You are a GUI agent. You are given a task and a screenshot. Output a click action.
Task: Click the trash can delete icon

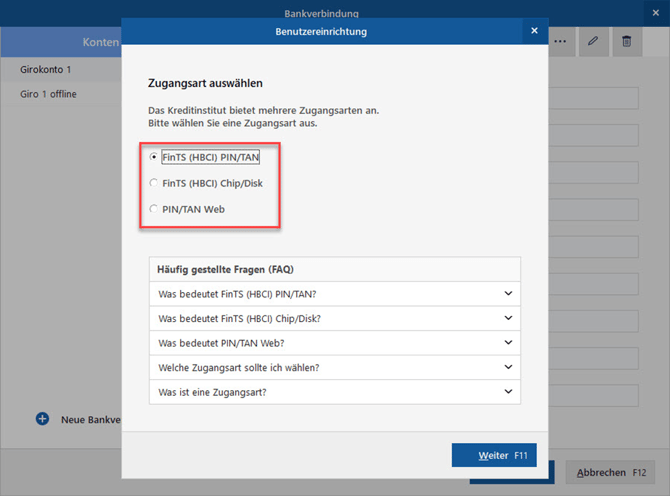click(627, 41)
